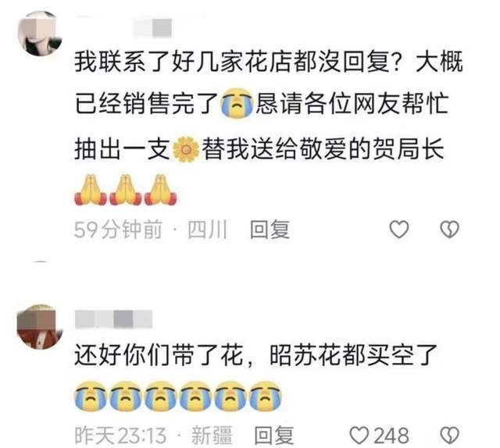The width and height of the screenshot is (500, 448).
Task: Tap the 昨天23:13 timestamp
Action: 120,436
